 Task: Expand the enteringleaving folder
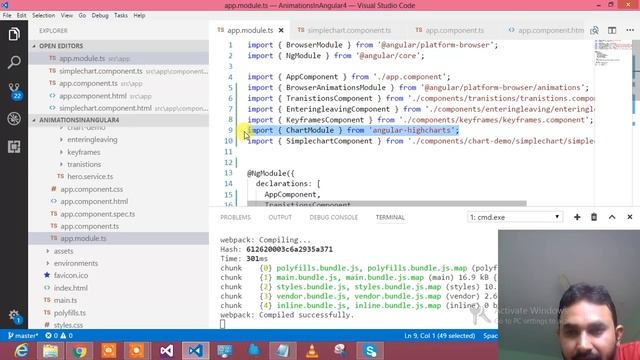[62, 140]
